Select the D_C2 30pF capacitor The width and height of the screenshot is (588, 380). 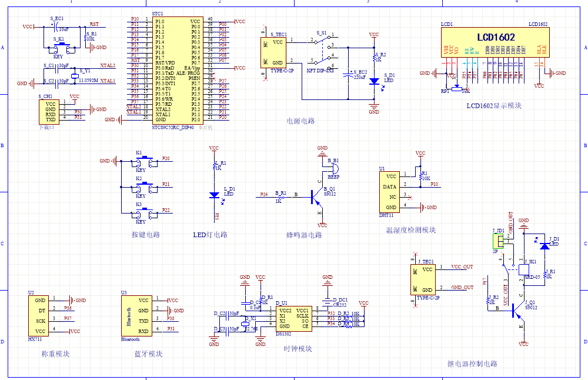(x=227, y=317)
